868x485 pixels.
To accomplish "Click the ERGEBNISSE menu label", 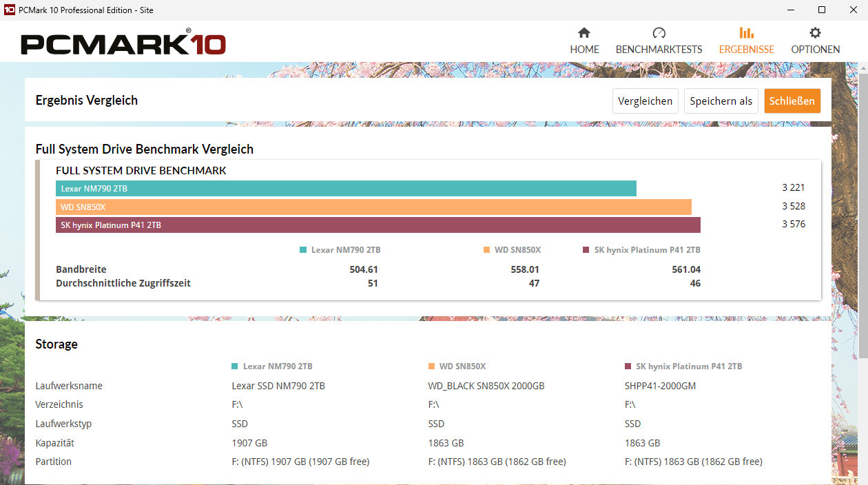I will click(746, 50).
